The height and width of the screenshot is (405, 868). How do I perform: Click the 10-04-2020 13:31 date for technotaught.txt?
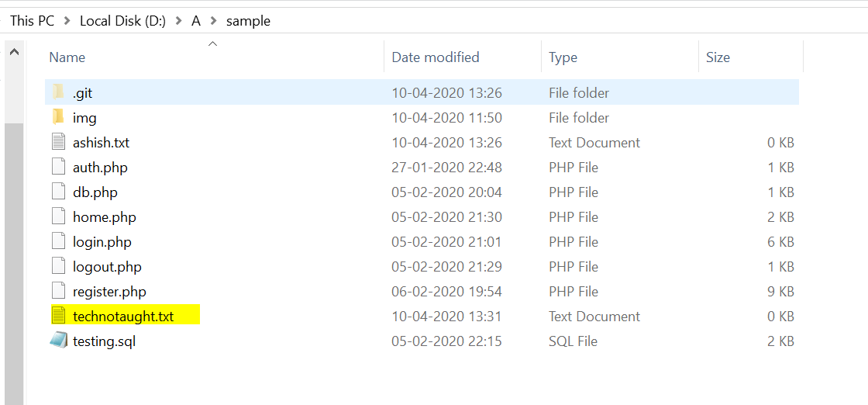pos(446,317)
